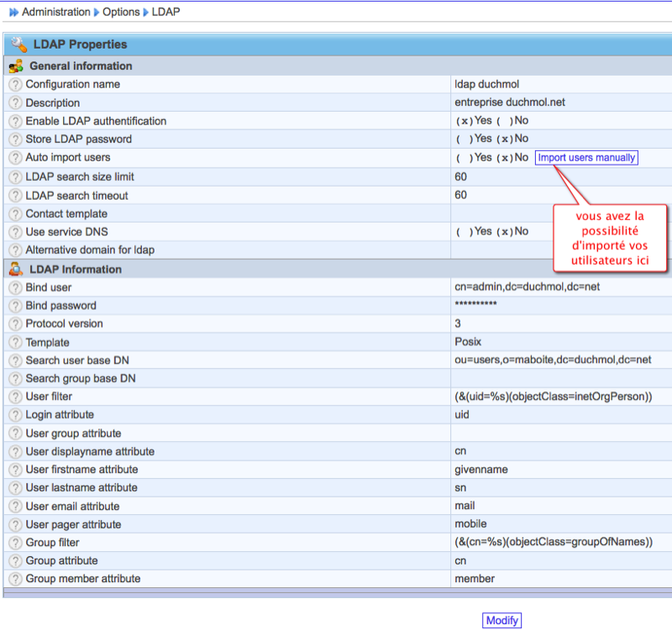Image resolution: width=672 pixels, height=630 pixels.
Task: Click the LDAP Information section icon
Action: pyautogui.click(x=16, y=270)
